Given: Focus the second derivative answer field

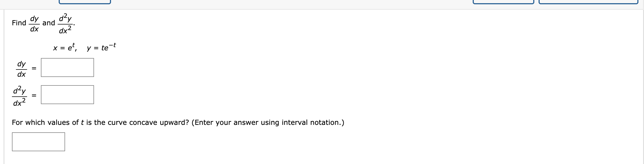Looking at the screenshot, I should 67,95.
